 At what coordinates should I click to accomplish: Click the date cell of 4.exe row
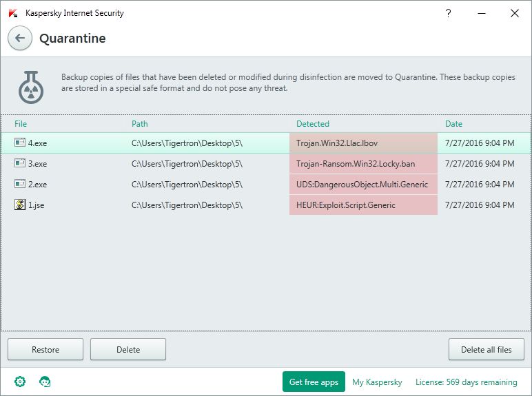point(480,143)
